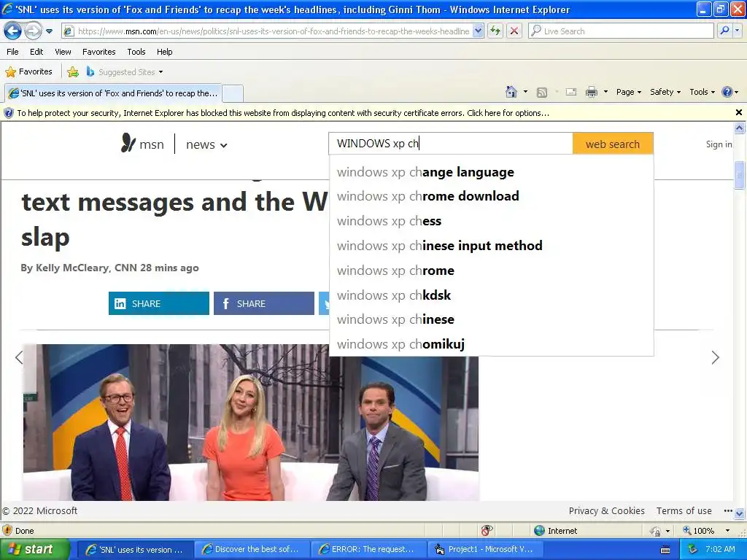Open the 100% zoom level control
Screen dimensions: 747x560
(x=706, y=531)
